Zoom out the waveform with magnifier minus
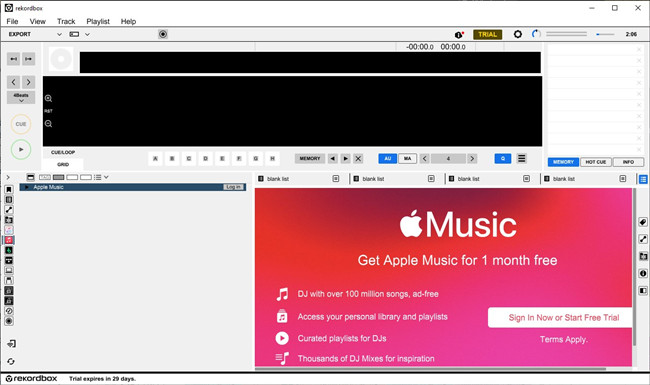The image size is (650, 385). tap(49, 123)
